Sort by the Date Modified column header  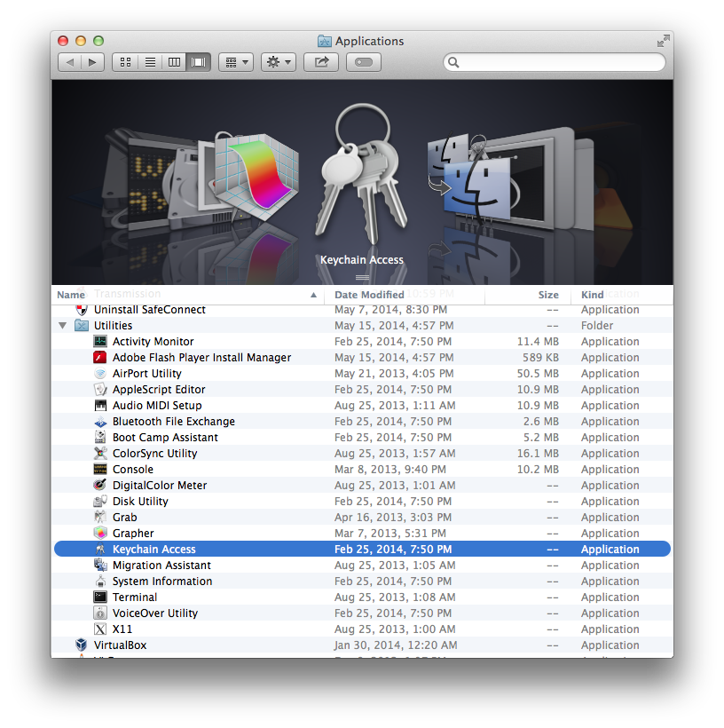(404, 295)
